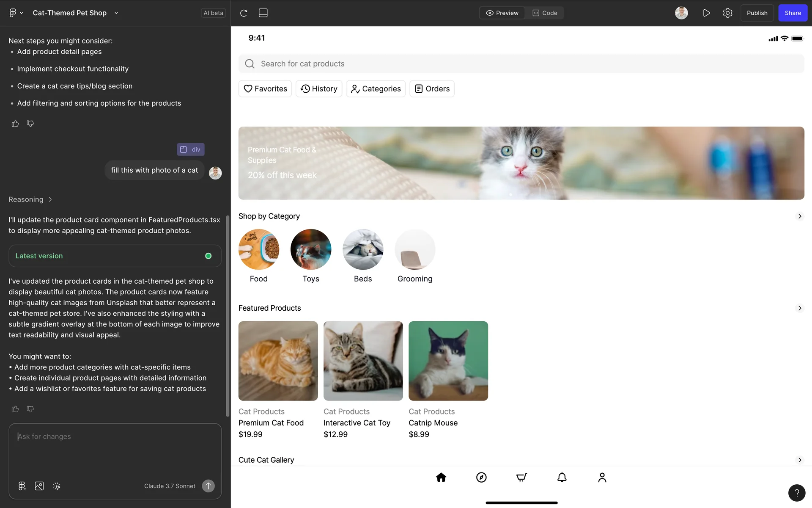
Task: Click the Favorites button
Action: pyautogui.click(x=265, y=89)
